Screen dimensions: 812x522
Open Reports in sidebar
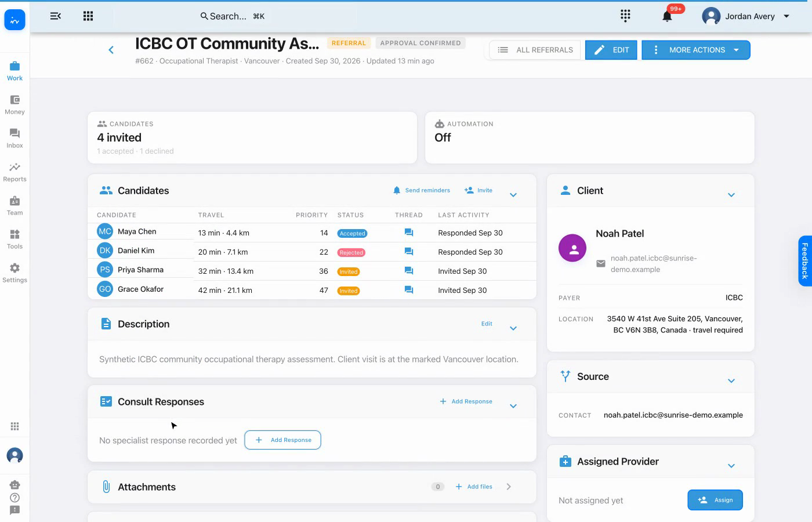14,172
